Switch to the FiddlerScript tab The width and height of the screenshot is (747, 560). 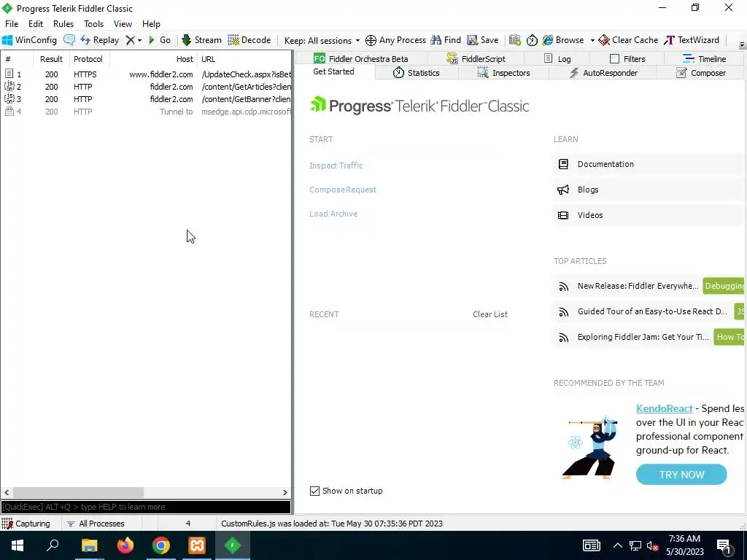(476, 58)
